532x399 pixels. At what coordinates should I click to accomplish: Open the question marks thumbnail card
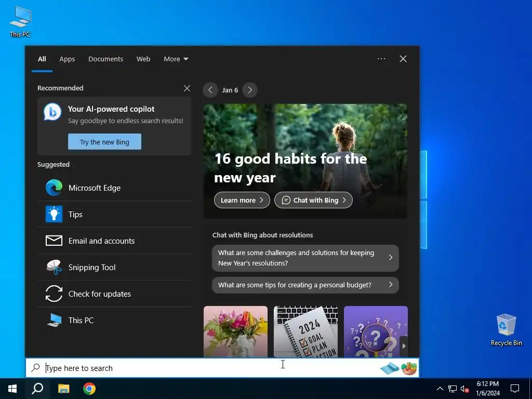point(376,331)
